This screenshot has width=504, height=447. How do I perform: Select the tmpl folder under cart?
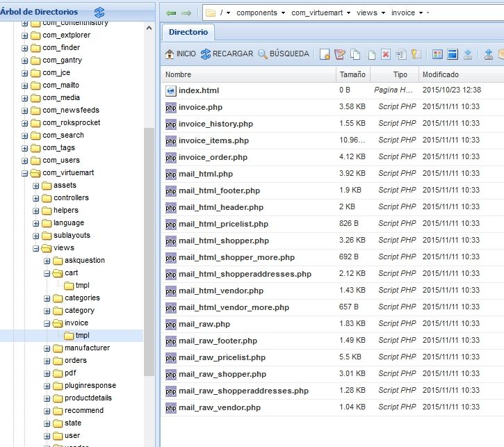pos(82,285)
